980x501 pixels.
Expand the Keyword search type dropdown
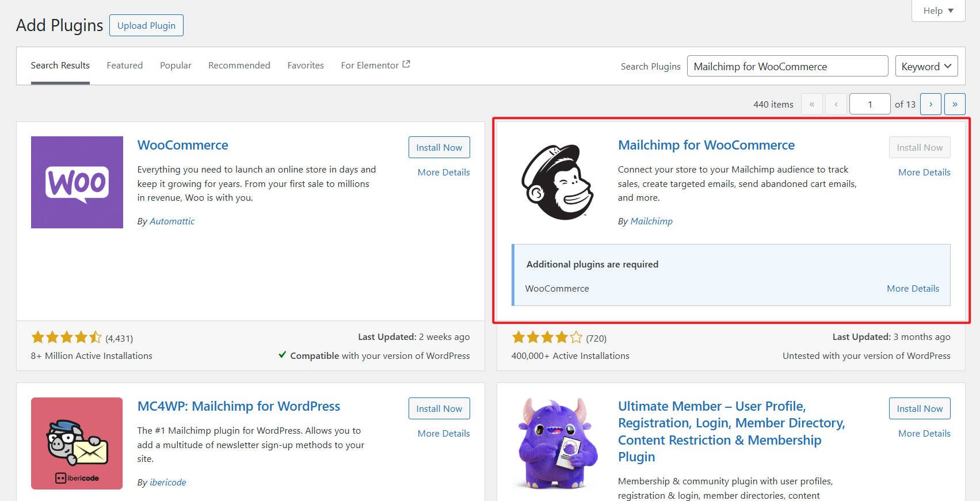pyautogui.click(x=926, y=66)
